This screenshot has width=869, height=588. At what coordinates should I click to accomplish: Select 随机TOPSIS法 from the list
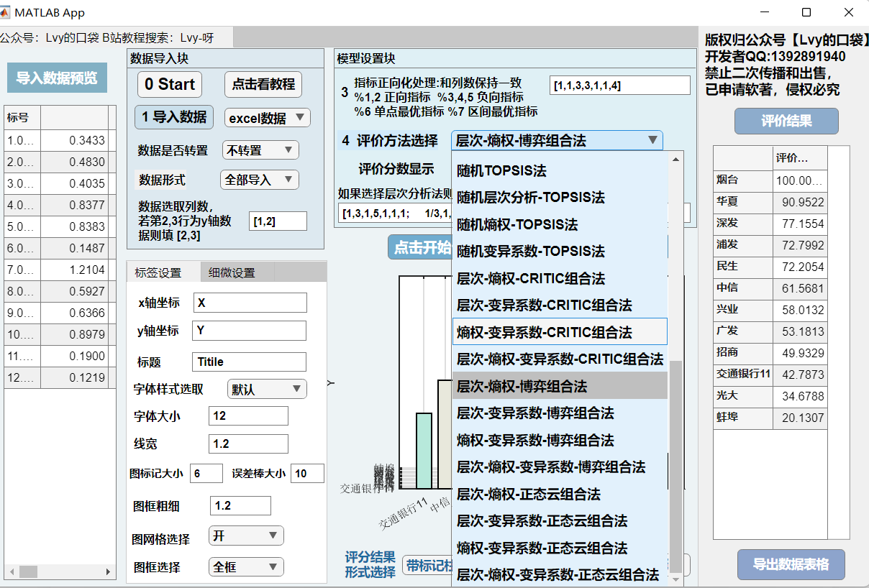coord(501,171)
